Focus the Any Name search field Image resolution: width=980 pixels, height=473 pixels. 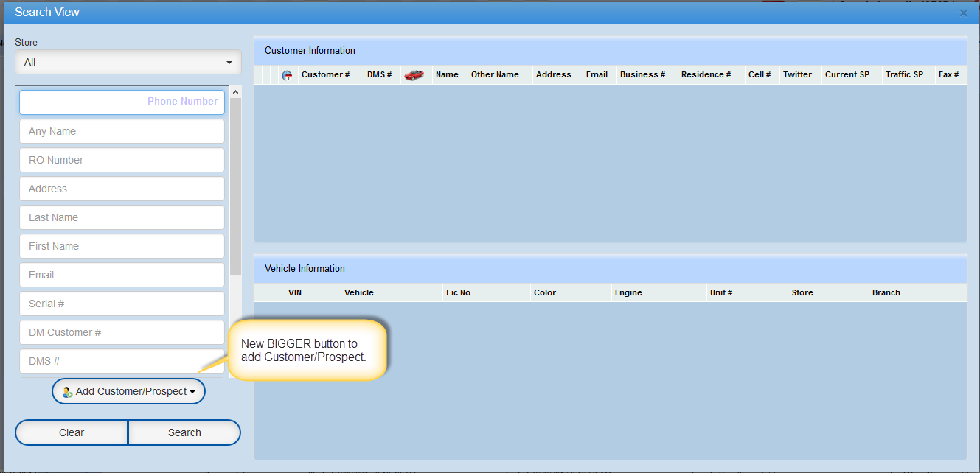(x=122, y=132)
